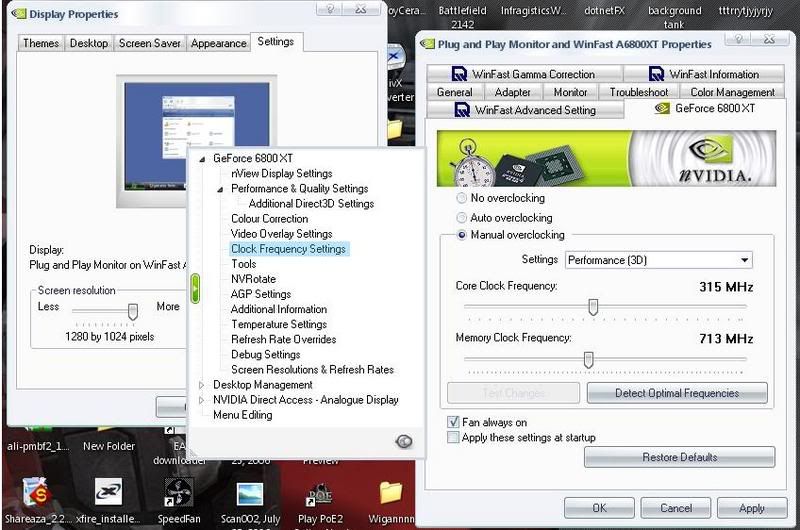This screenshot has width=800, height=530.
Task: Launch the Play PoE2 desktop shortcut
Action: point(320,496)
